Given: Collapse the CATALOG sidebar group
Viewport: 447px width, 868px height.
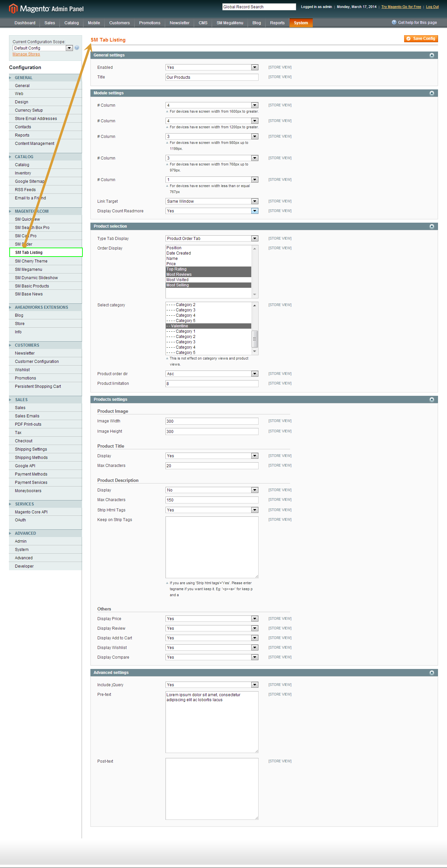Looking at the screenshot, I should coord(46,157).
